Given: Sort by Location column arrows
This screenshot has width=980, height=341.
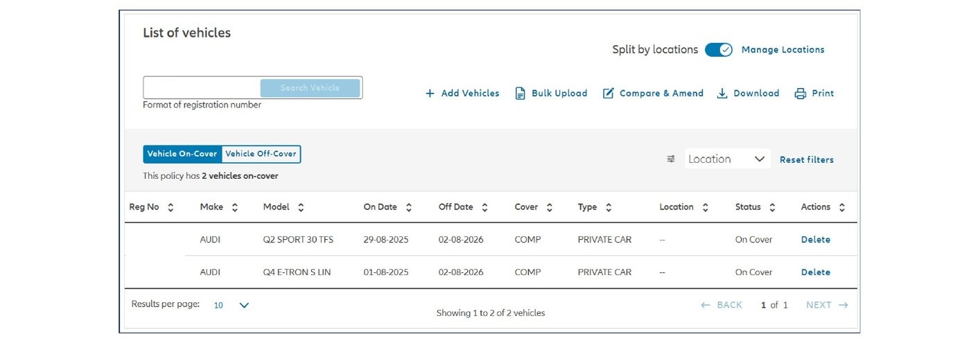Looking at the screenshot, I should pyautogui.click(x=705, y=207).
